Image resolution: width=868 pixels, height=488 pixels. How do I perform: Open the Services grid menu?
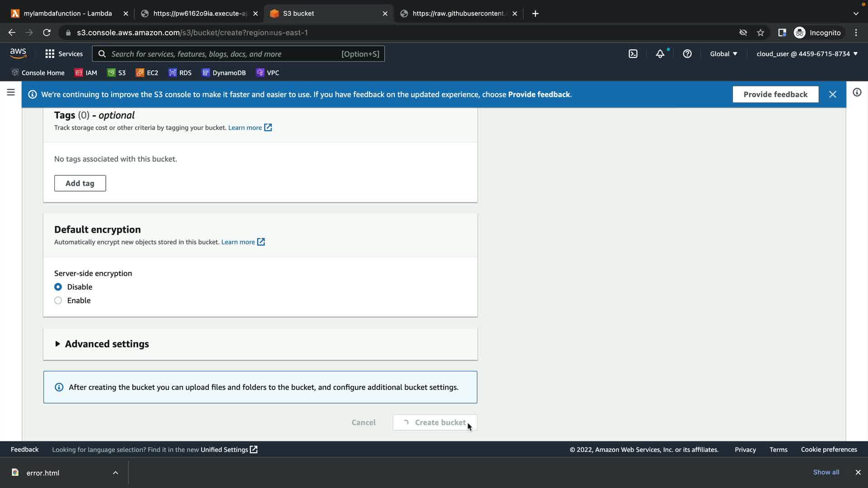64,54
